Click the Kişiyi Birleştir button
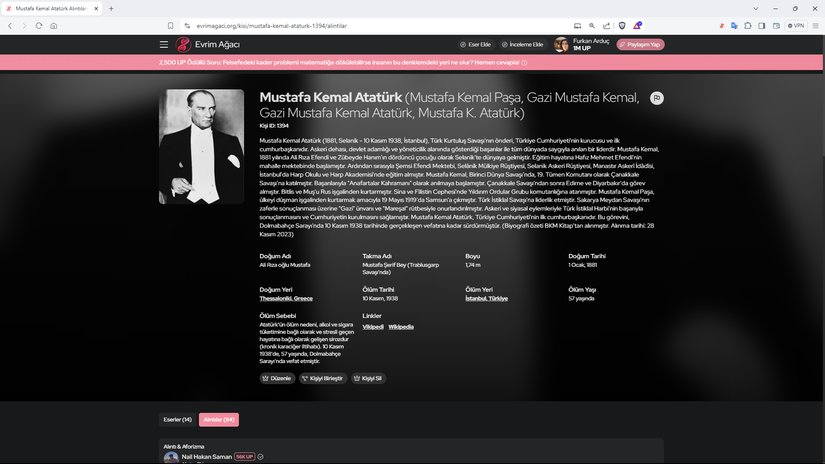Screen dimensions: 825x464 tap(325, 379)
